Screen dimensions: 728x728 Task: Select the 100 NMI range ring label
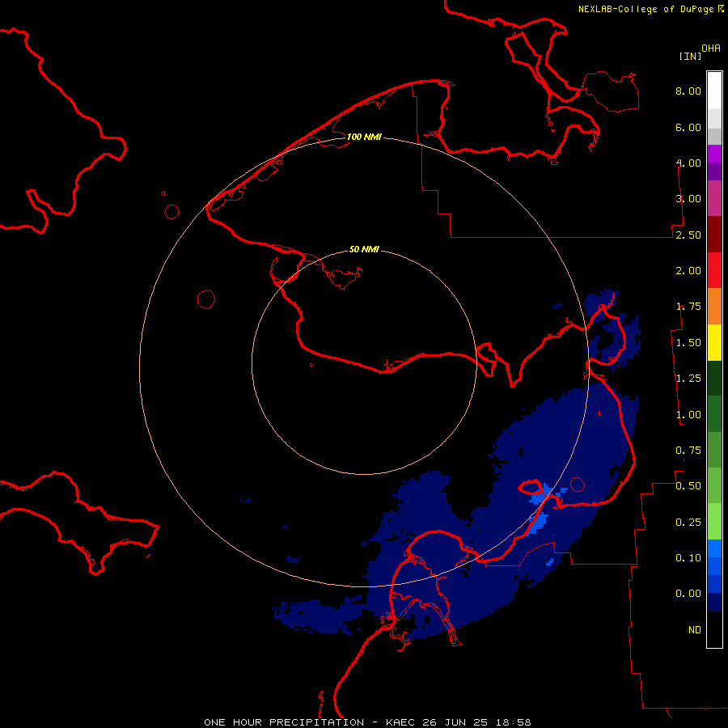point(364,137)
